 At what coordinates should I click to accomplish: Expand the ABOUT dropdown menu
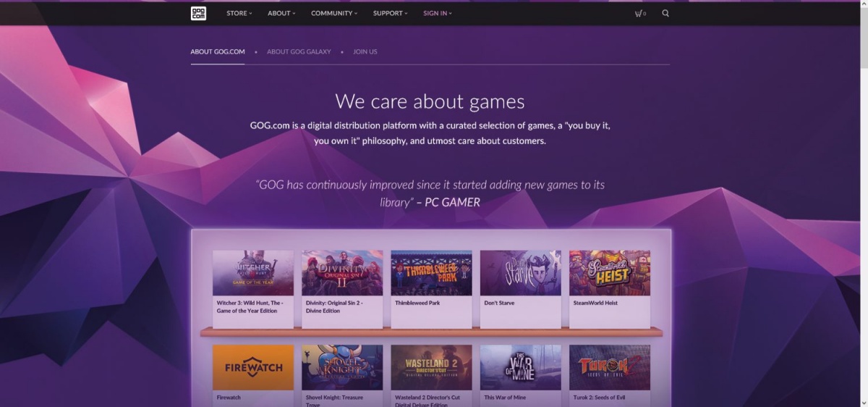point(281,13)
